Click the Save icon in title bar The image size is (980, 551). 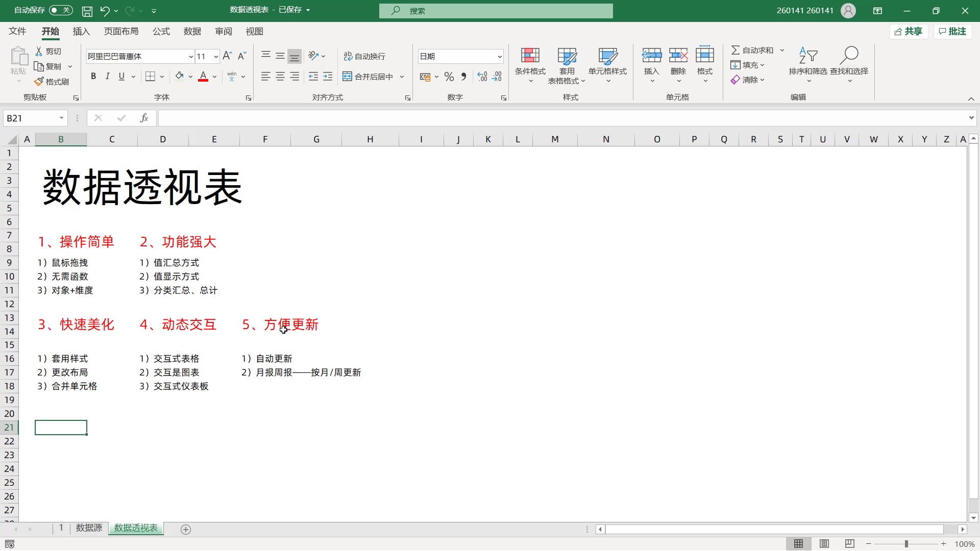tap(87, 11)
